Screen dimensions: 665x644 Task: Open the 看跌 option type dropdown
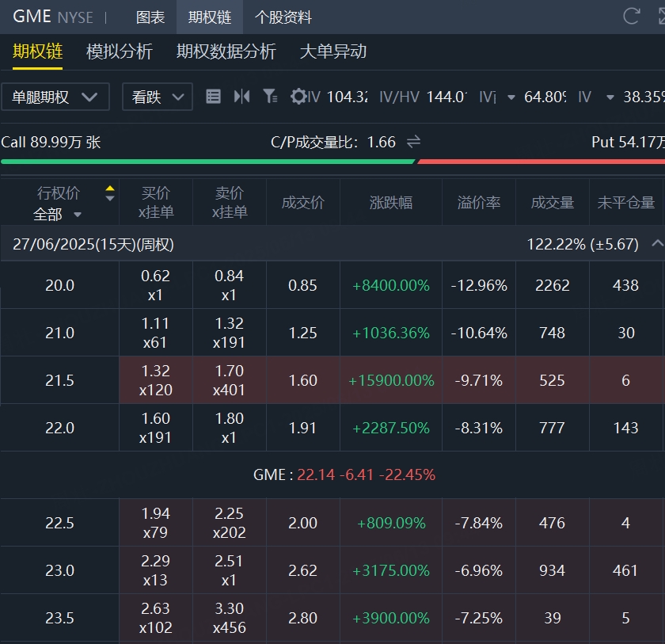(158, 97)
